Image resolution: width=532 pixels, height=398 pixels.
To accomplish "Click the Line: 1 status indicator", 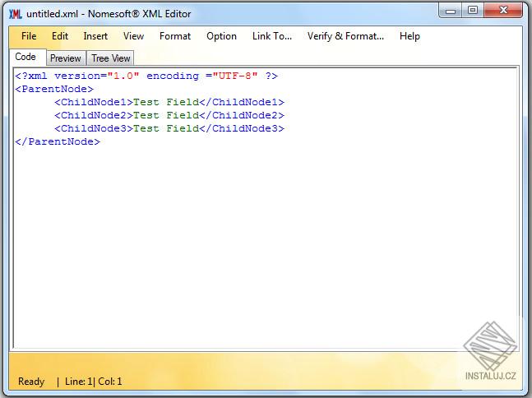I will [x=78, y=382].
